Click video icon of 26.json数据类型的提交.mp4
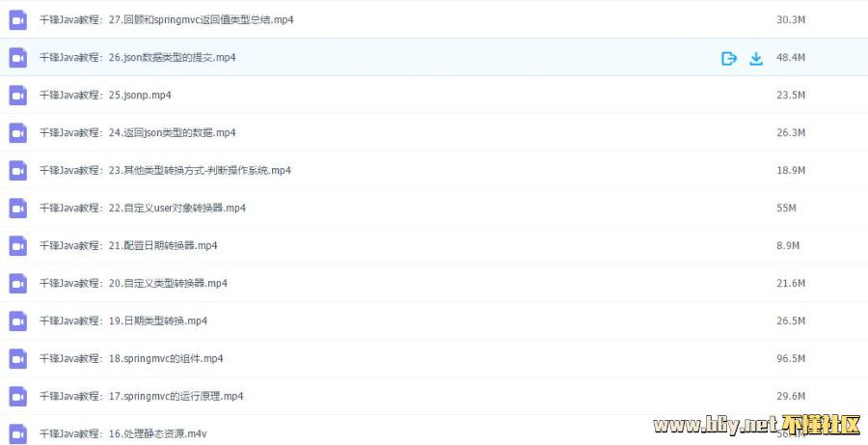The width and height of the screenshot is (868, 445). [17, 58]
